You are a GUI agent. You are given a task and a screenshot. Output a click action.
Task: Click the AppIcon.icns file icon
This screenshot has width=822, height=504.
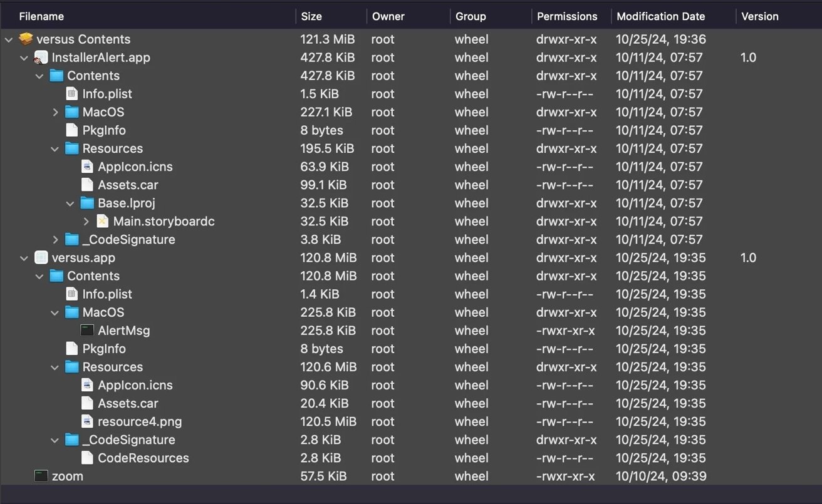87,167
